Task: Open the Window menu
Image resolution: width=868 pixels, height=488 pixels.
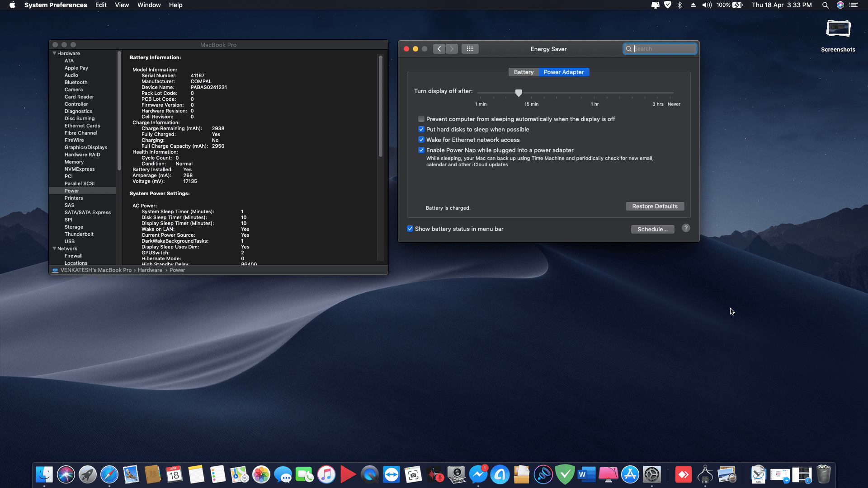Action: click(x=149, y=5)
